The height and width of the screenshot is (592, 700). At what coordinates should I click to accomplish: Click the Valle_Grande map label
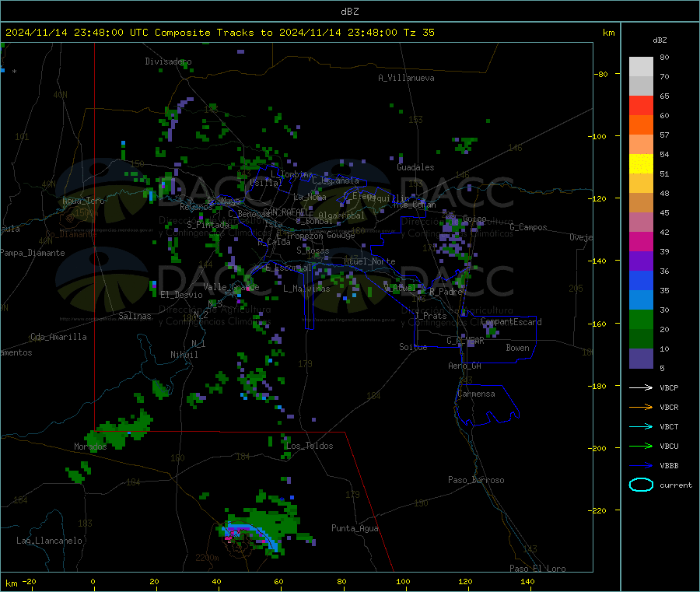coord(231,287)
